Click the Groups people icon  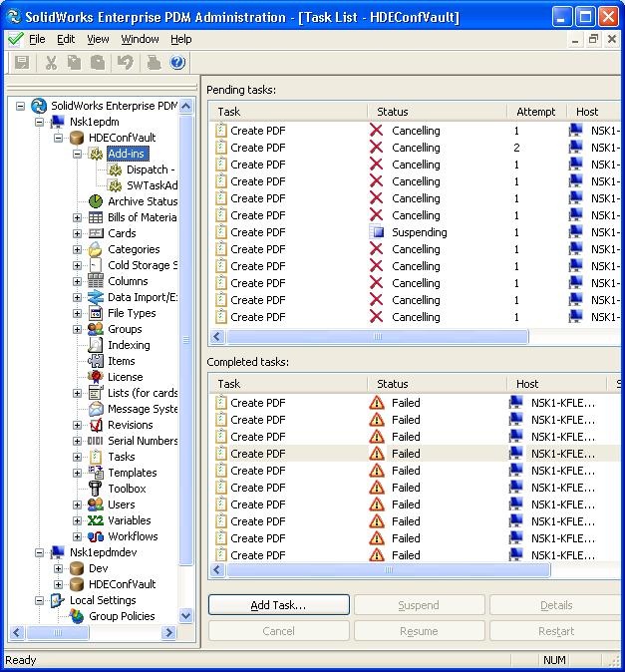pyautogui.click(x=96, y=329)
